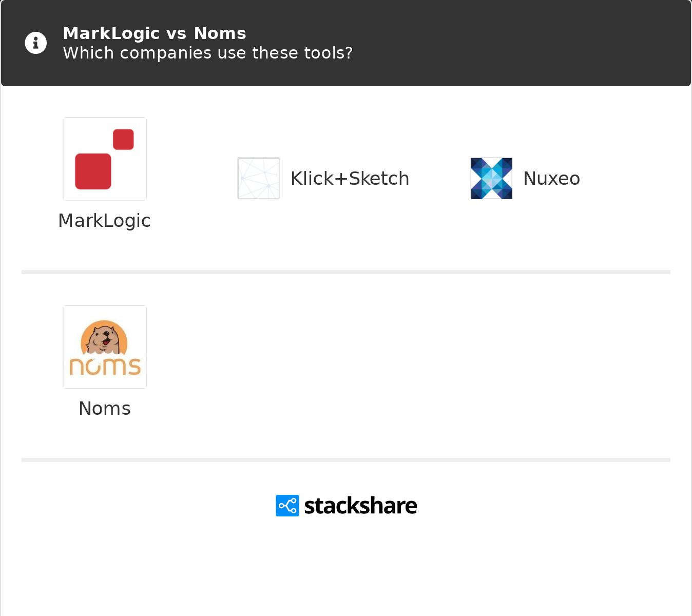
Task: Select the Nuxeo company logo
Action: click(491, 178)
